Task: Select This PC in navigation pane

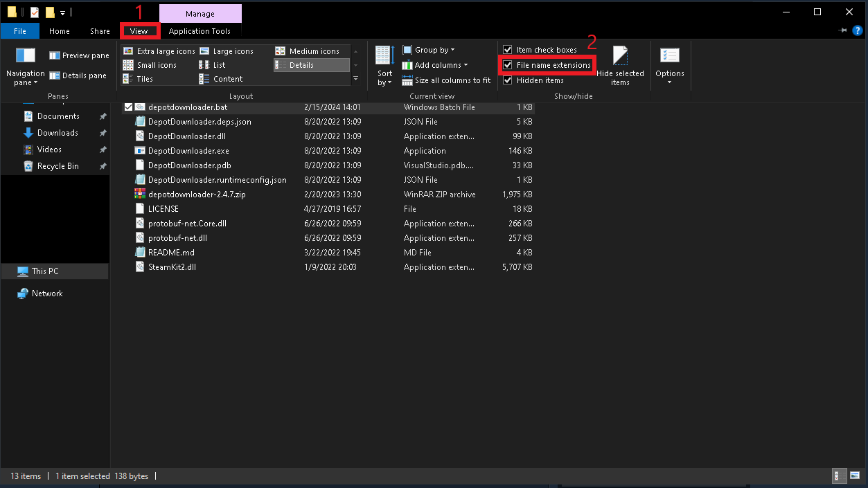Action: pos(55,271)
